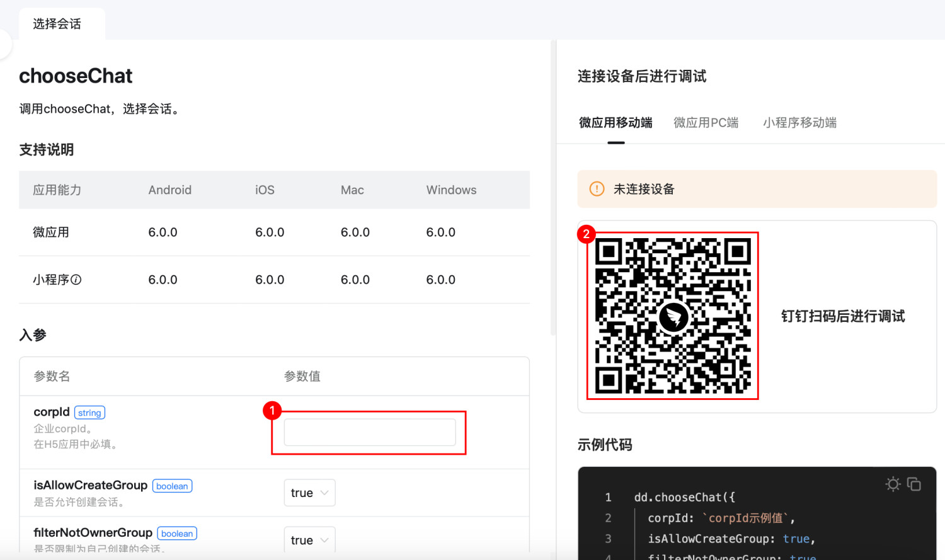This screenshot has height=560, width=945.
Task: Click the warning icon in the 未连接设备 banner
Action: coord(597,189)
